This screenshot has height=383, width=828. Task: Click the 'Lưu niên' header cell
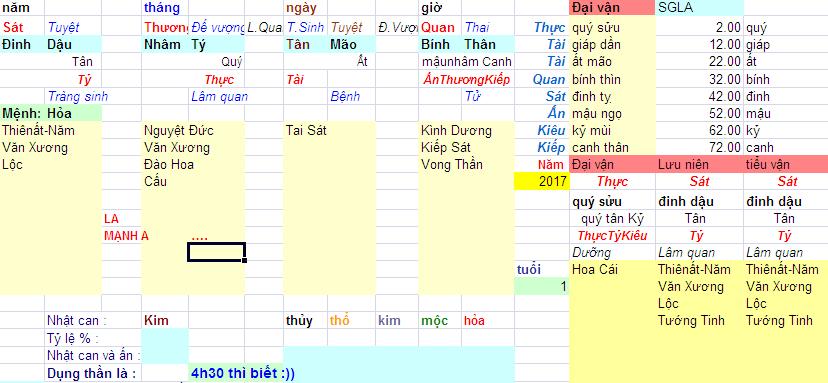[x=699, y=164]
